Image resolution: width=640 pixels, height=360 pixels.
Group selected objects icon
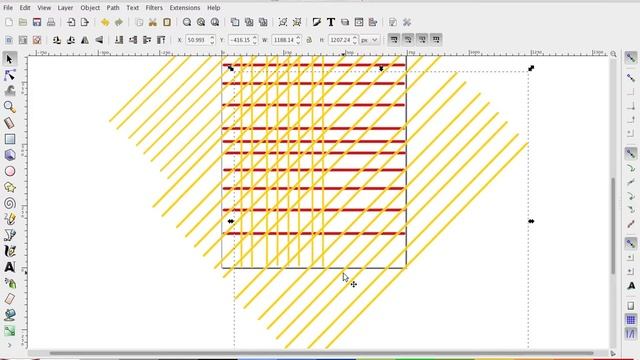pyautogui.click(x=283, y=22)
